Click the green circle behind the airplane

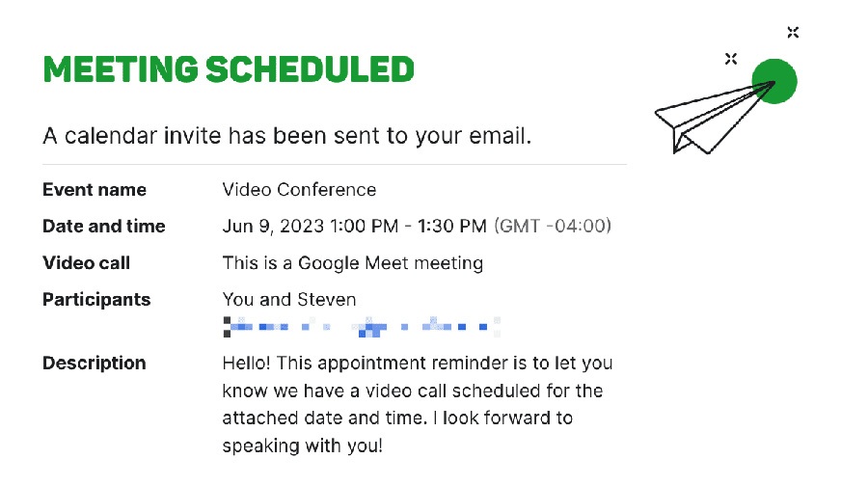[x=774, y=81]
